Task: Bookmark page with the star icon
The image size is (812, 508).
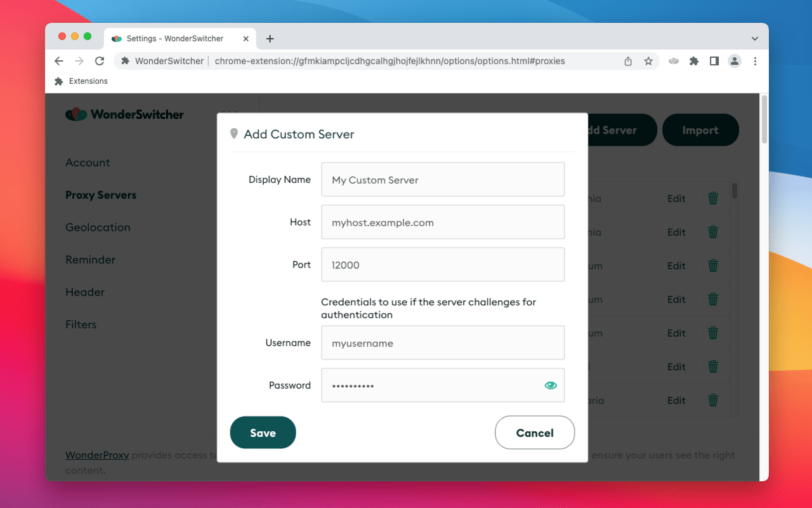Action: tap(648, 61)
